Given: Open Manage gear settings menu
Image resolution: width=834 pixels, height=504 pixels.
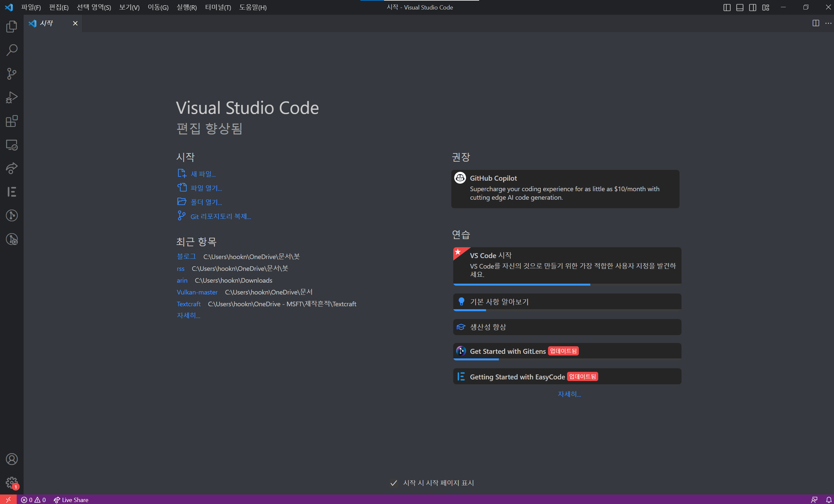Looking at the screenshot, I should pos(11,482).
